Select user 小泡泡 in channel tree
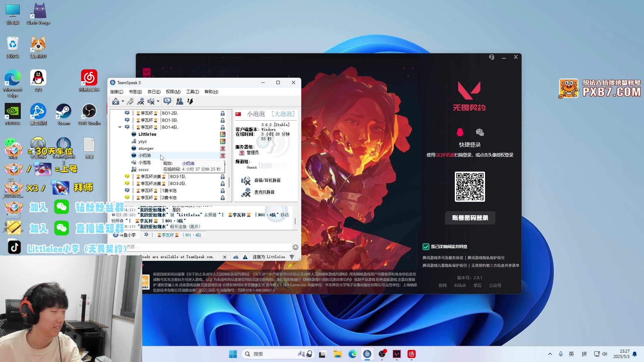The height and width of the screenshot is (362, 644). [x=144, y=163]
